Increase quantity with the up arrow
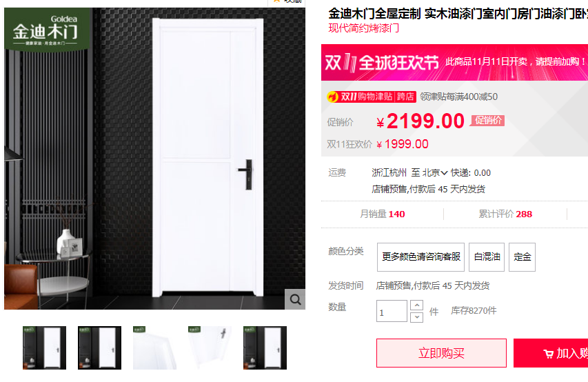Viewport: 588px width, 382px height. coord(416,305)
